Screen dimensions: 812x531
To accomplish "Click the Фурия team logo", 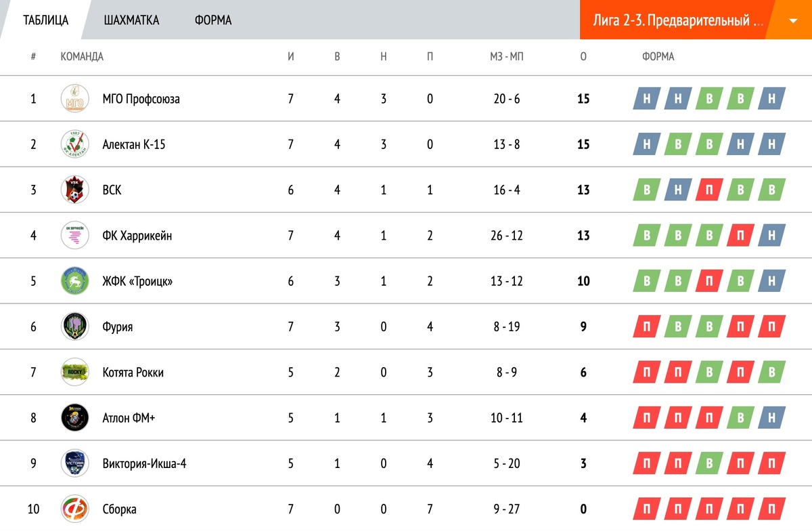I will [74, 326].
